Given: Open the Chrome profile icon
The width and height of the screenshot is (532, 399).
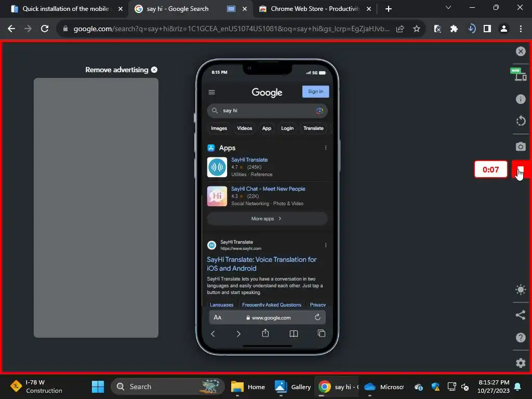Looking at the screenshot, I should [504, 29].
